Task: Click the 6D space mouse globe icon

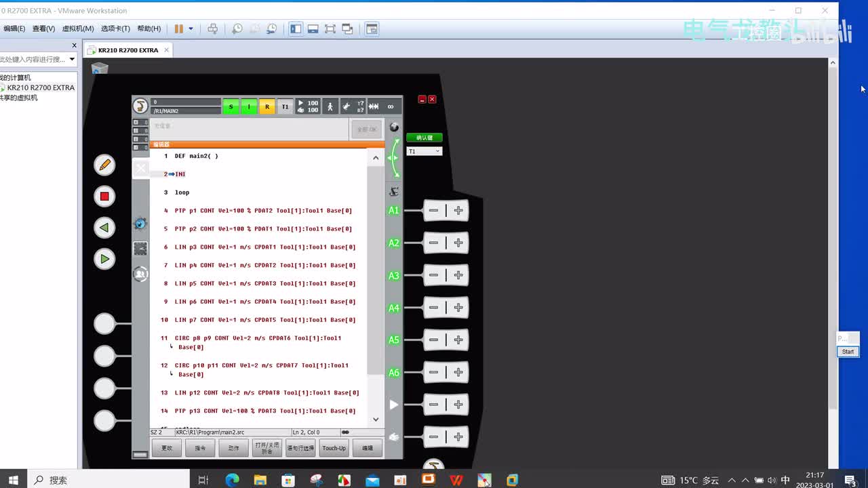Action: coord(394,127)
